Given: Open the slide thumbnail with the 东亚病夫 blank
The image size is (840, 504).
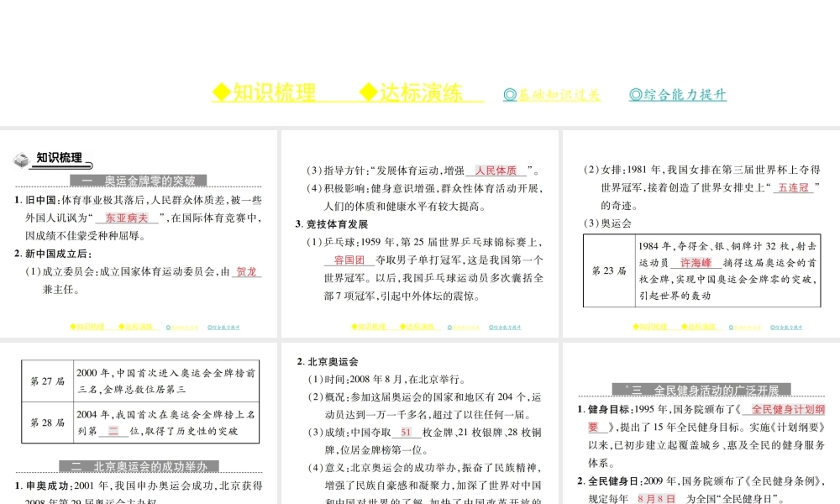Looking at the screenshot, I should (139, 234).
